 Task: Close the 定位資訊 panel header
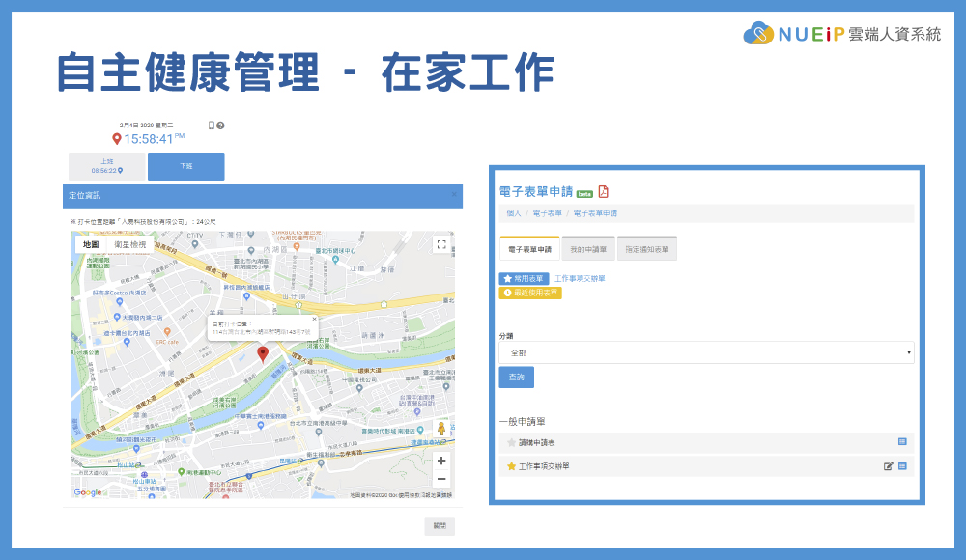coord(454,195)
